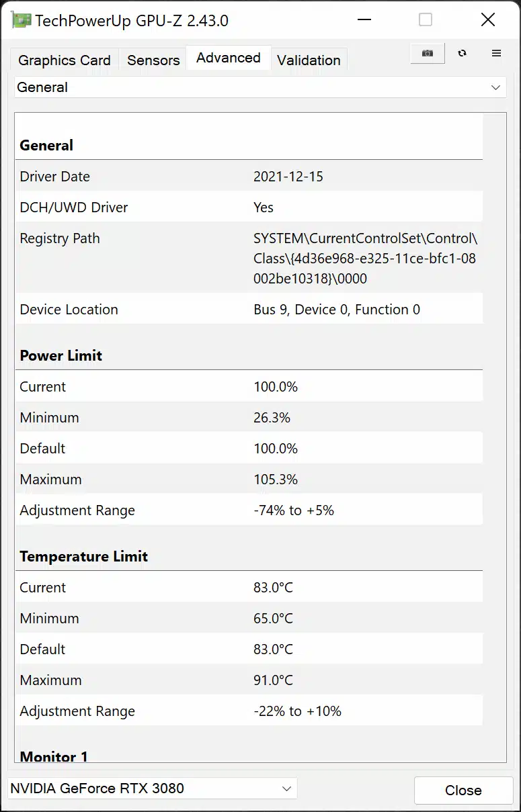This screenshot has height=812, width=521.
Task: Click the Power Limit Maximum row
Action: click(249, 480)
